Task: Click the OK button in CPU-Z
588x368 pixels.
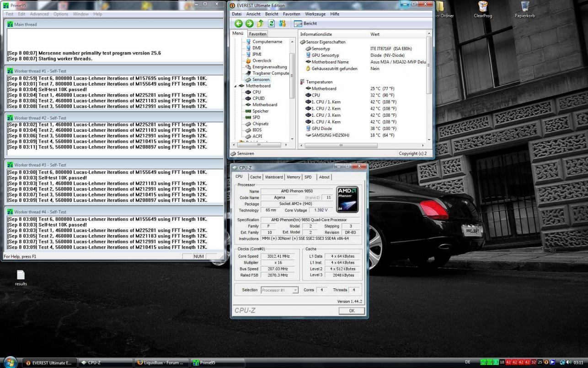Action: [x=352, y=311]
